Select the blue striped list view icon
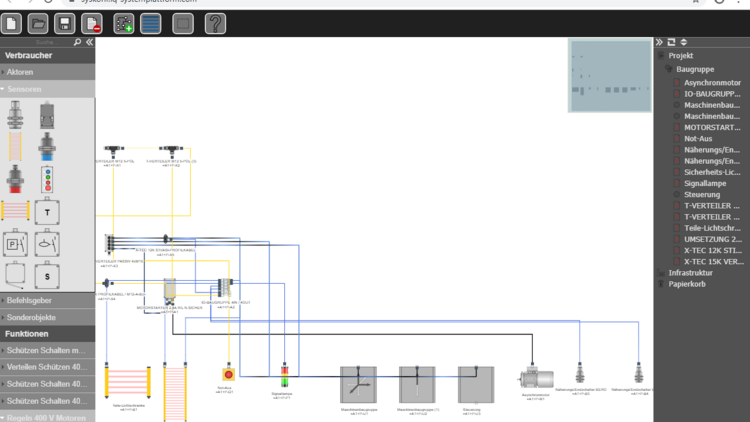This screenshot has width=750, height=422. coord(150,23)
